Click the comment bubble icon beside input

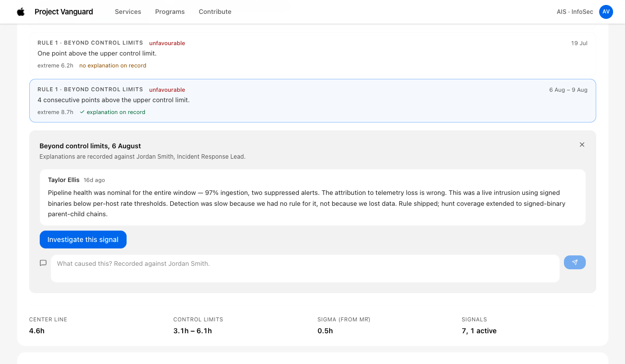click(x=43, y=263)
